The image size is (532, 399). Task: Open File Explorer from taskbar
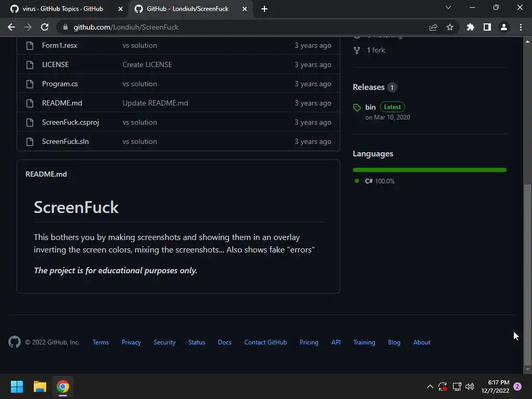tap(39, 387)
